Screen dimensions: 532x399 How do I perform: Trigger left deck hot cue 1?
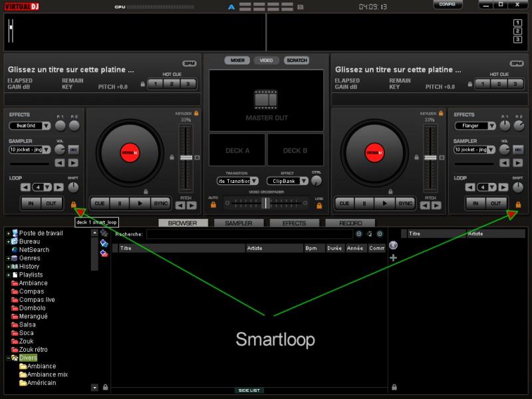click(x=156, y=84)
